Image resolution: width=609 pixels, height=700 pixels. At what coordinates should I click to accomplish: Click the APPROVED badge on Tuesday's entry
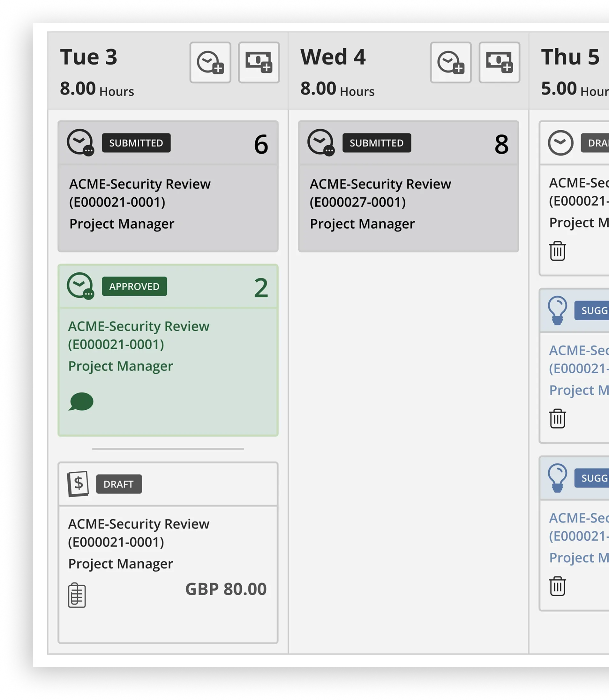134,286
